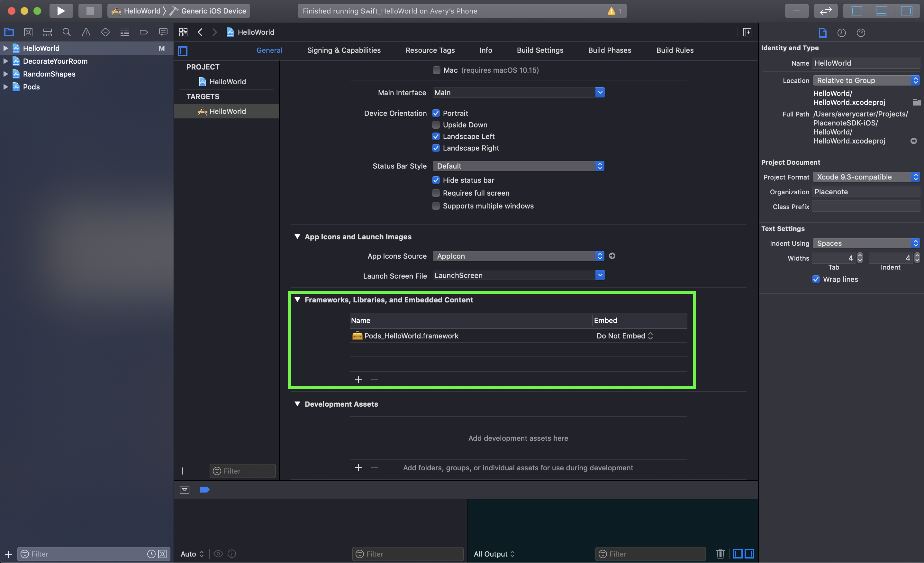Image resolution: width=924 pixels, height=563 pixels.
Task: Toggle Hide status bar checkbox
Action: (436, 180)
